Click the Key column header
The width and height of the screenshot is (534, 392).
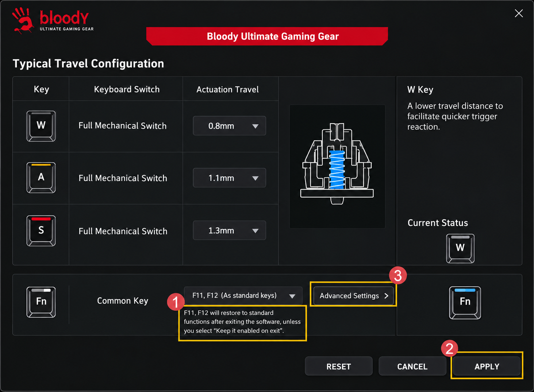pos(41,89)
